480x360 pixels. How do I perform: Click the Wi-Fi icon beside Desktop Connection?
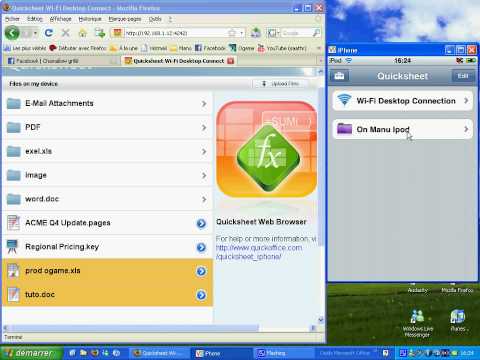pos(344,100)
